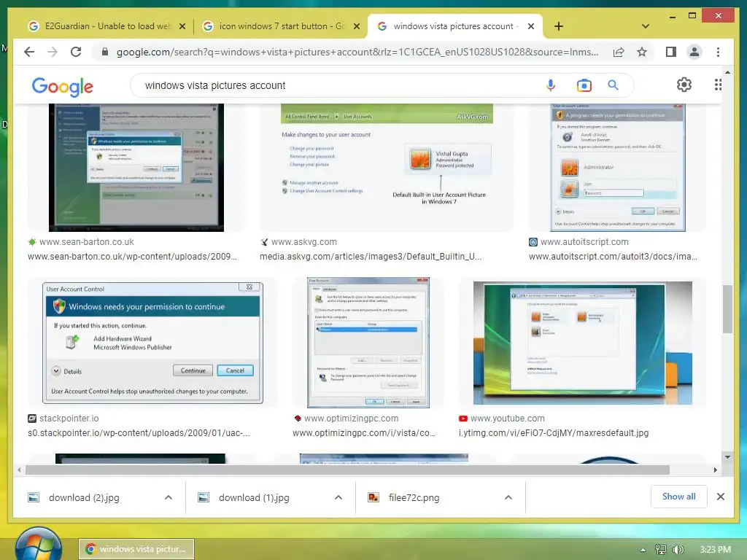Click the 3:23 PM taskbar clock
This screenshot has height=560, width=747.
tap(715, 550)
